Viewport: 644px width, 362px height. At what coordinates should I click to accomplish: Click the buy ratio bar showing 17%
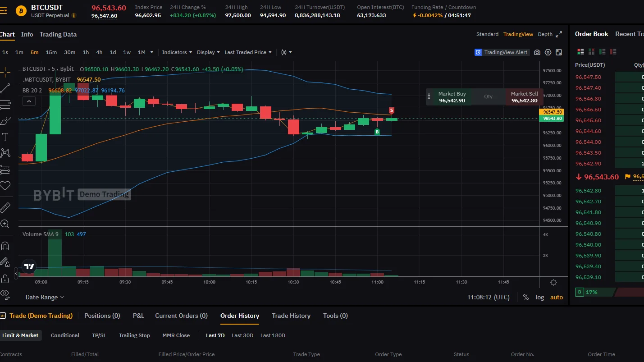pyautogui.click(x=595, y=292)
